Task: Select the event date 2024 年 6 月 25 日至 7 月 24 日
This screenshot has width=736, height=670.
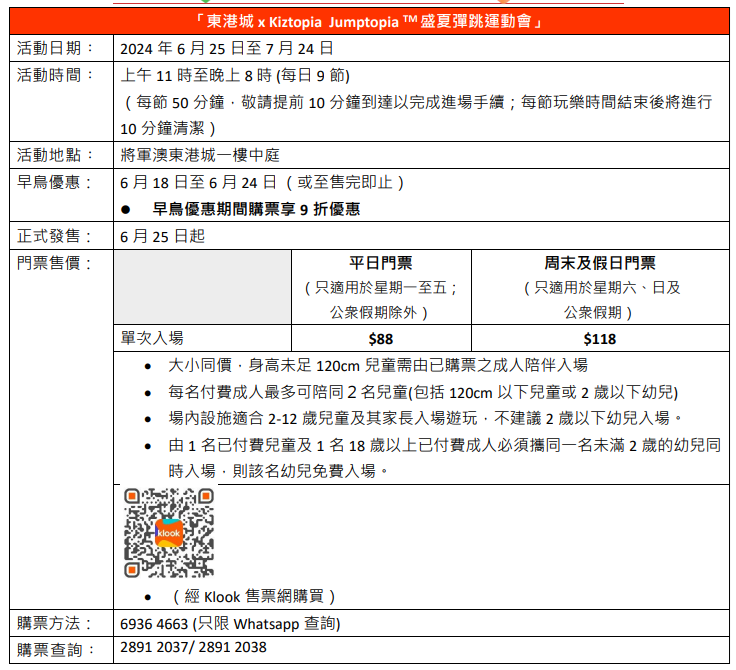Action: 226,48
